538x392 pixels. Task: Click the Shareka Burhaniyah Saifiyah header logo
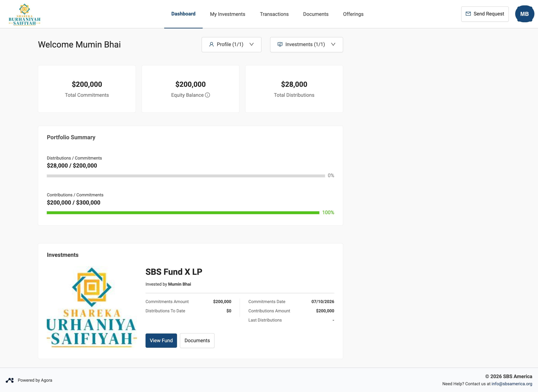tap(24, 14)
